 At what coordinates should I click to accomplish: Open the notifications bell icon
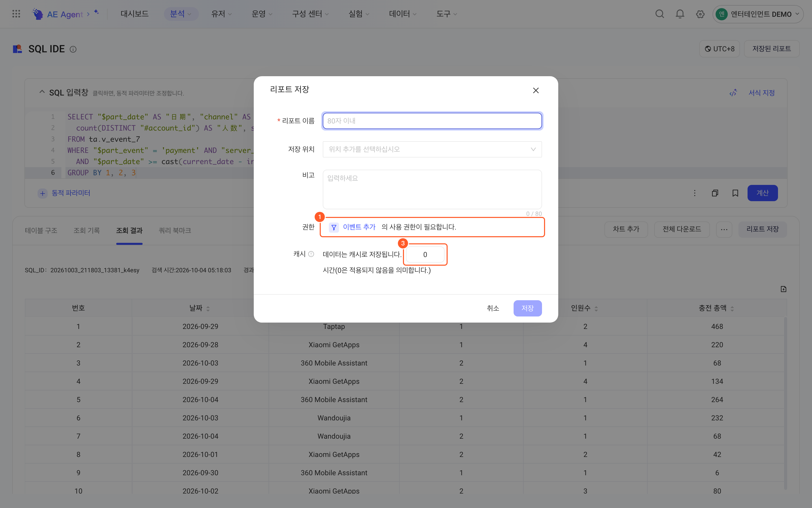[x=680, y=14]
